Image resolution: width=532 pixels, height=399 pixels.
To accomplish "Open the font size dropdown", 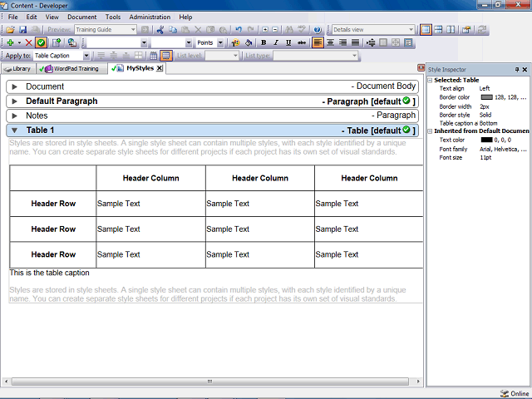I will (x=189, y=42).
